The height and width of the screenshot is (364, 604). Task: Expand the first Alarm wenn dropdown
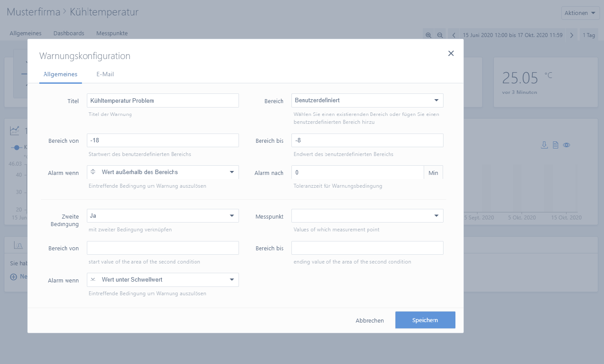tap(163, 172)
